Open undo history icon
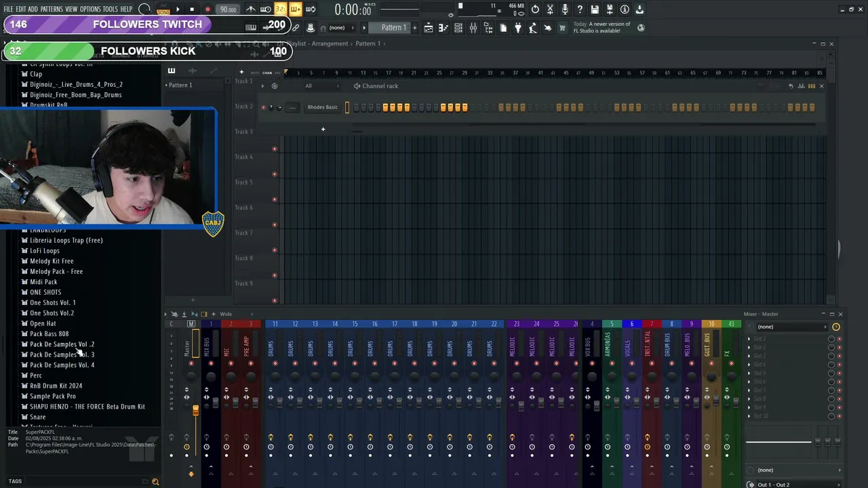 pyautogui.click(x=535, y=9)
